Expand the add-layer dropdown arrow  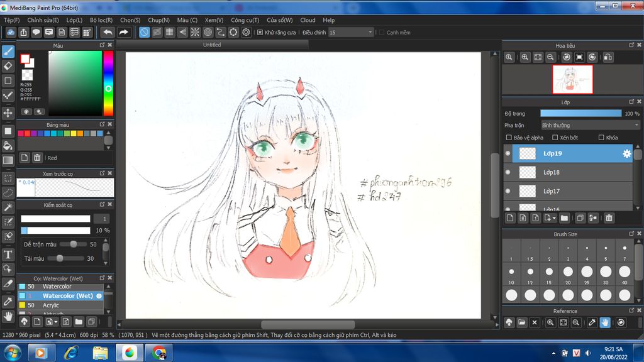click(554, 218)
